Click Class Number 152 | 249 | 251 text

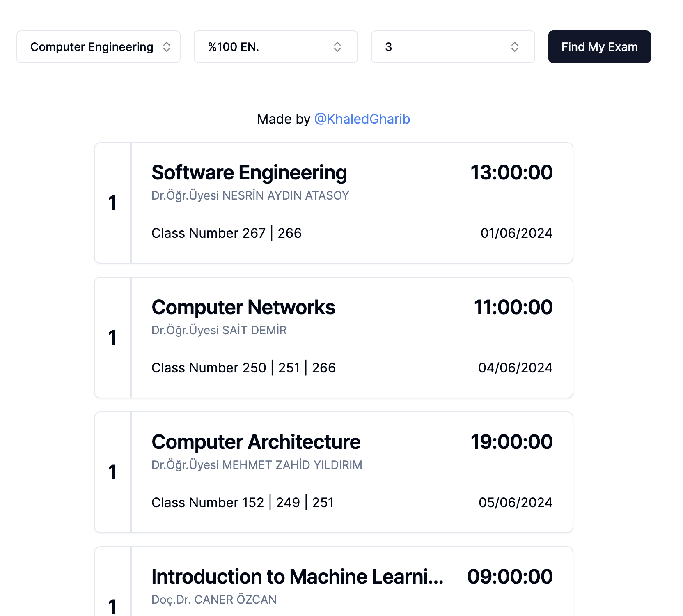243,503
